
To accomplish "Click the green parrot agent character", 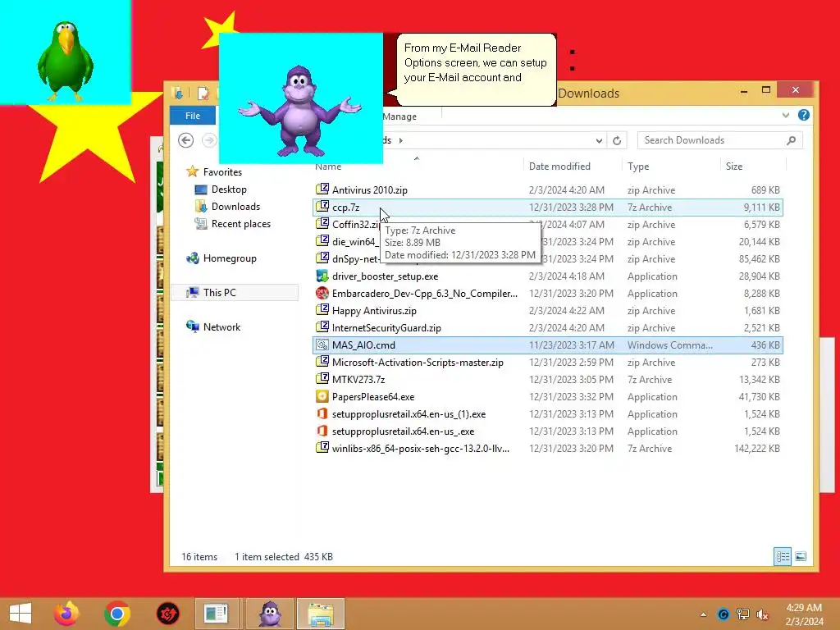I will coord(66,61).
